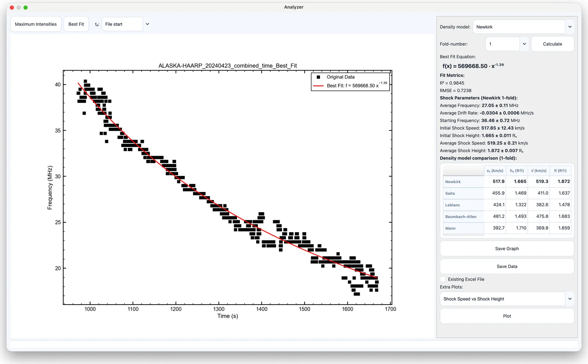Open the Fold-number dropdown

click(507, 44)
